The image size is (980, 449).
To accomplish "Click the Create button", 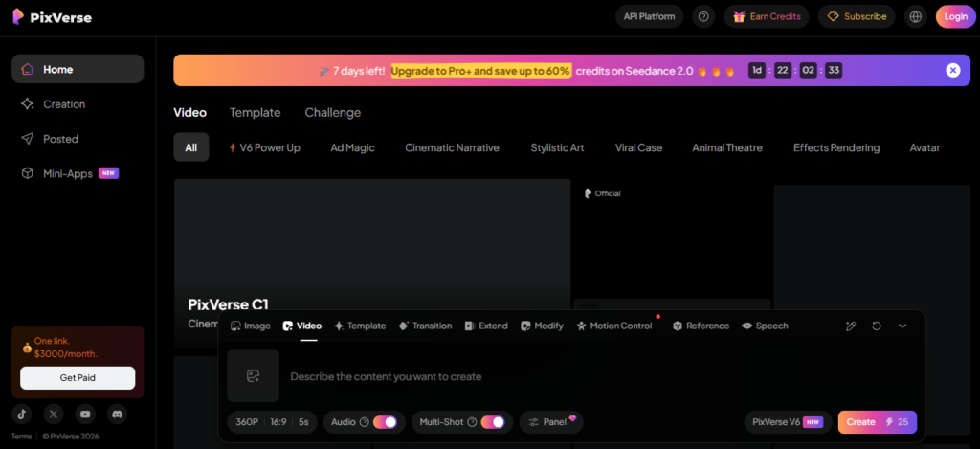I will [877, 422].
